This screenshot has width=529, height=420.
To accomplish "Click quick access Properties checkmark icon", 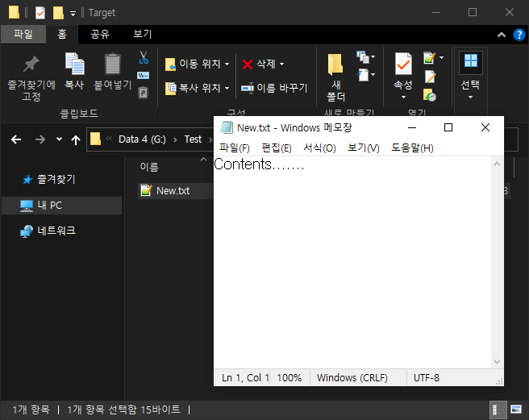I will coord(40,13).
